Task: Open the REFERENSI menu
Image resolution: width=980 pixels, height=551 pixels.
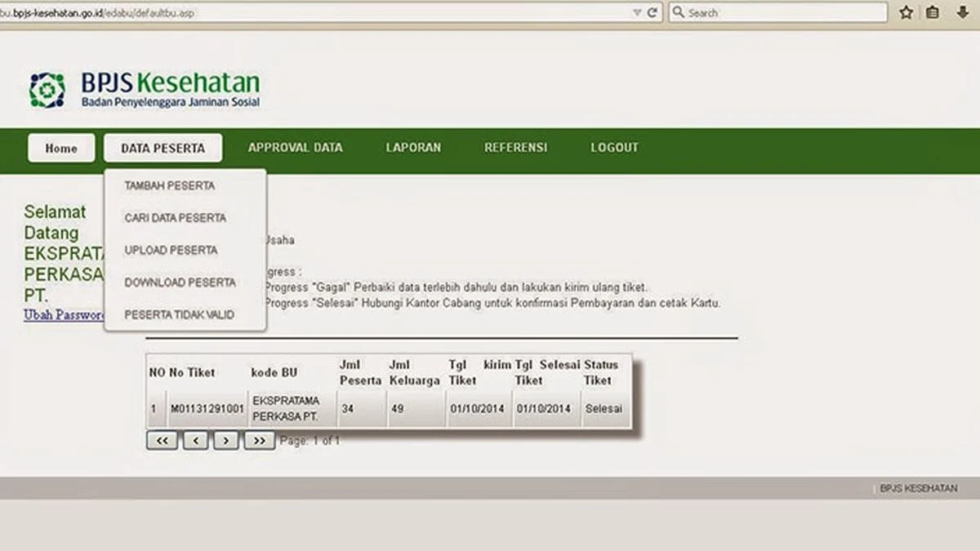Action: click(x=516, y=148)
